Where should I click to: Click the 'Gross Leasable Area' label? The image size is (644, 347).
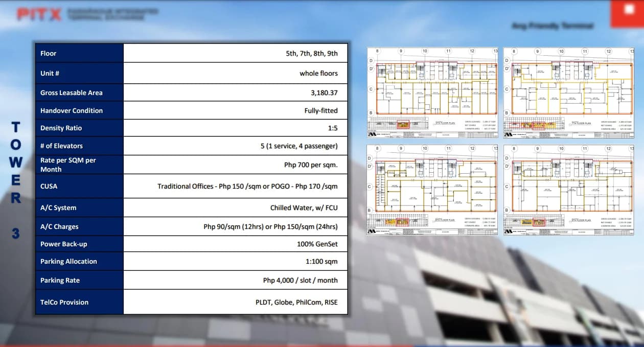pos(72,92)
